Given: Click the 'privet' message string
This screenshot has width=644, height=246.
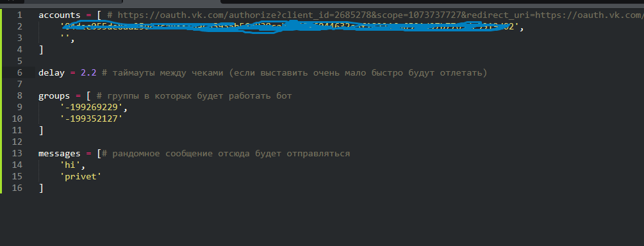Looking at the screenshot, I should coord(81,177).
